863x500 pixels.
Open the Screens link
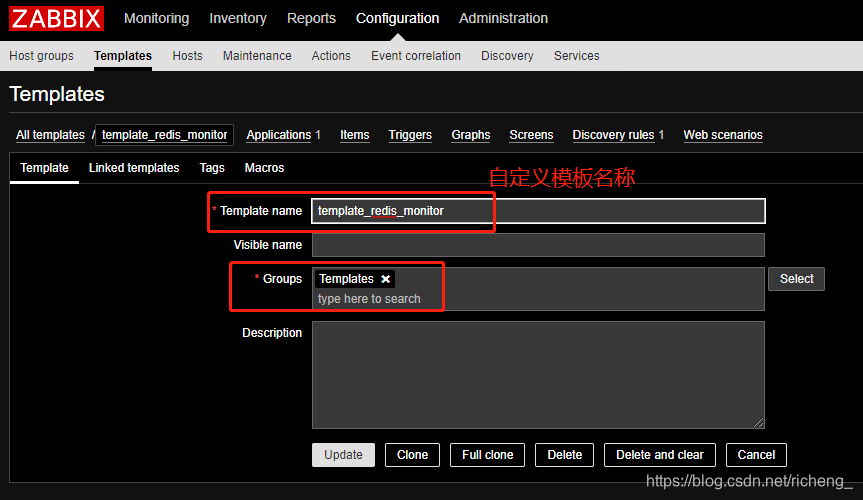[x=531, y=135]
